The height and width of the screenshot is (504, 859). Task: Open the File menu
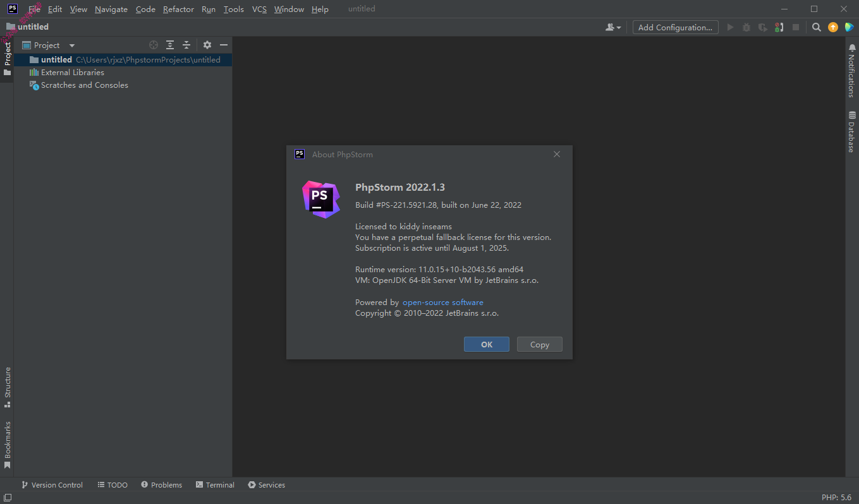34,9
